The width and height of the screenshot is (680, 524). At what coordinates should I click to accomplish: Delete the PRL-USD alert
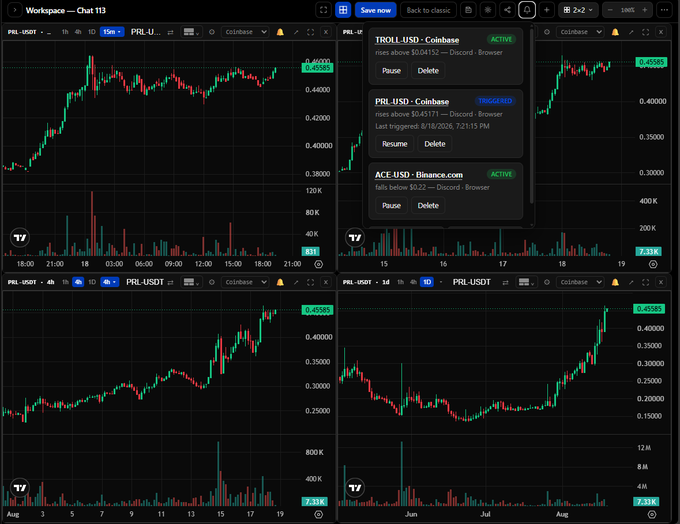[435, 144]
